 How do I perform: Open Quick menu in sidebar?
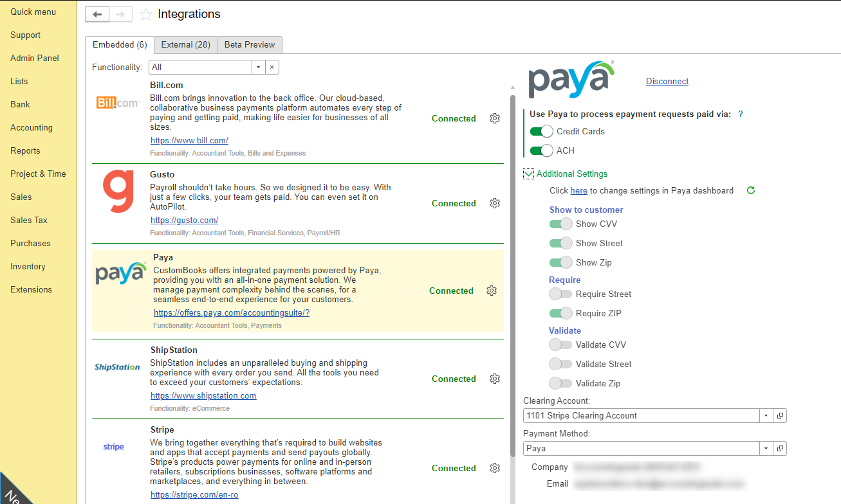[33, 12]
